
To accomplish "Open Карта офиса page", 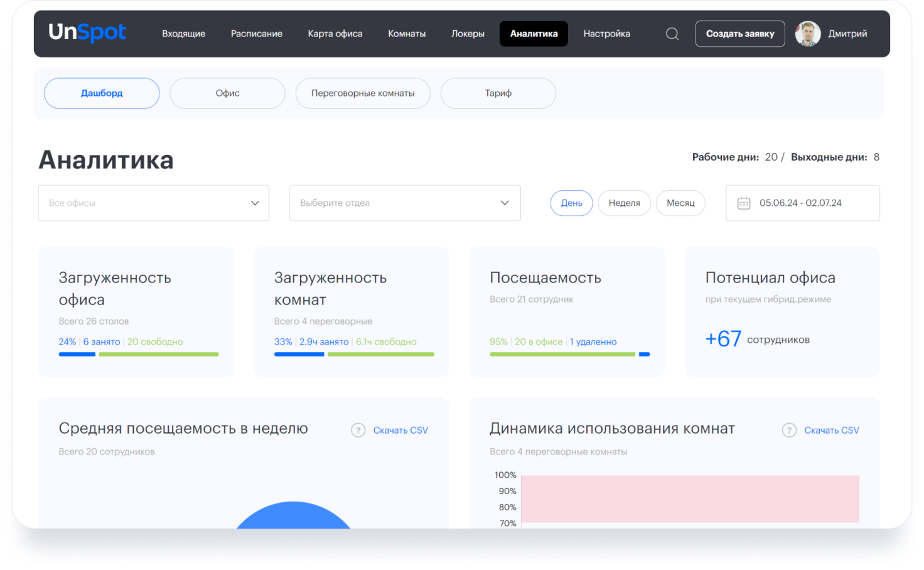I will click(x=335, y=34).
